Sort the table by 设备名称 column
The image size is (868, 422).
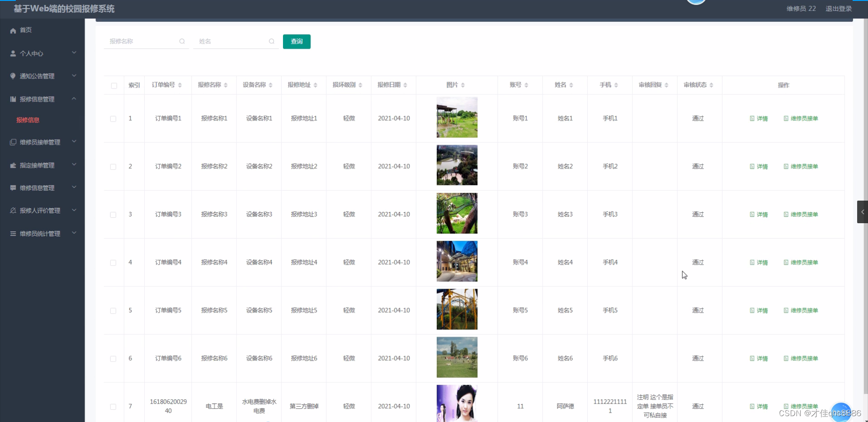(271, 85)
